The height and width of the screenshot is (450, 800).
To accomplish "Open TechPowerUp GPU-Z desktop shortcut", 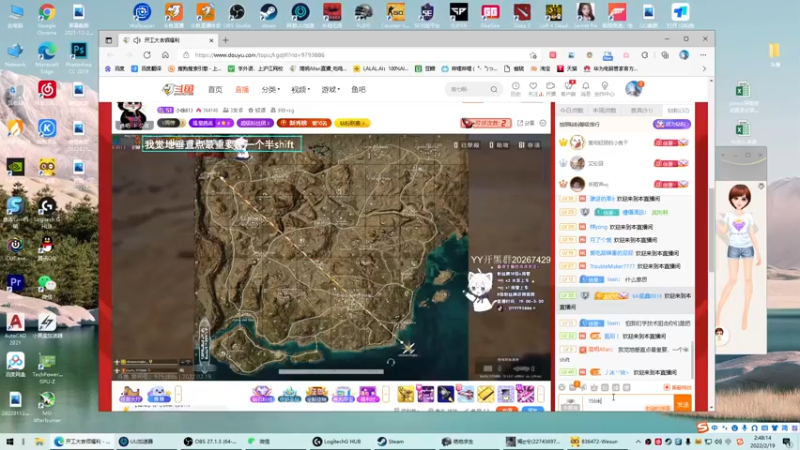I will click(47, 367).
